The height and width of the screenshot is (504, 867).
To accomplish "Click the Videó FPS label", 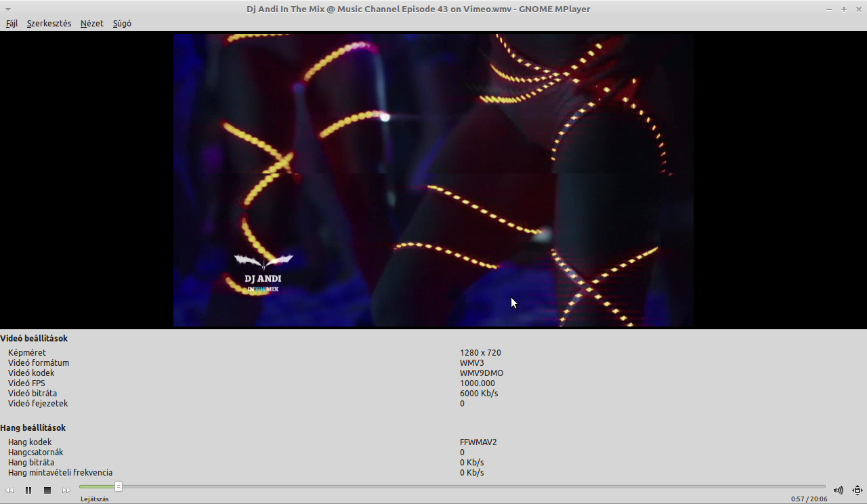I will click(x=26, y=383).
